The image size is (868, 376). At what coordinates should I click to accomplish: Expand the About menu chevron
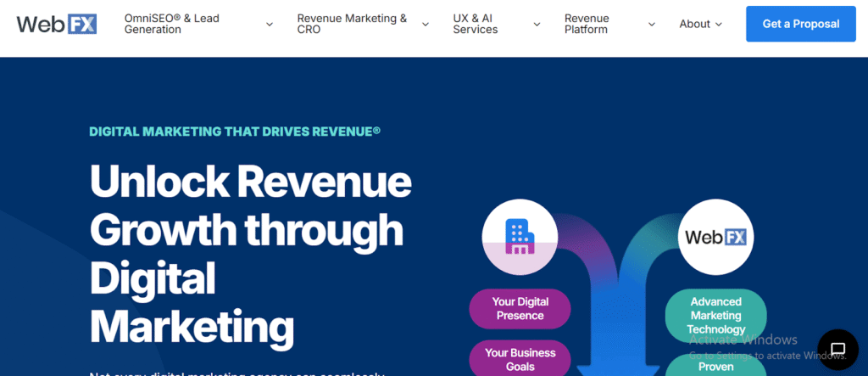(719, 25)
